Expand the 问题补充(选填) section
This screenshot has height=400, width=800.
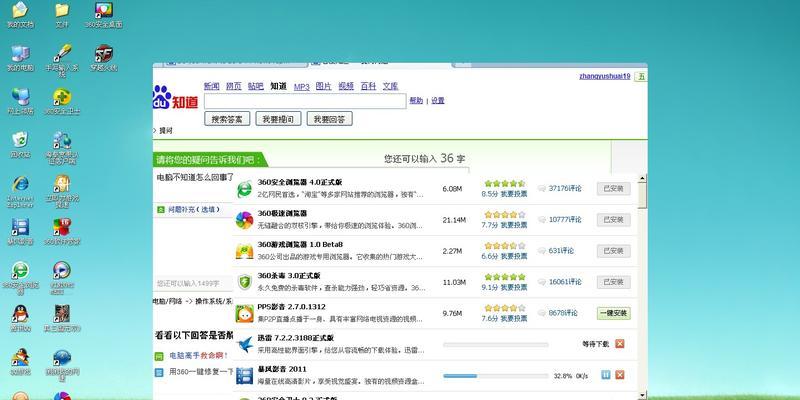194,209
